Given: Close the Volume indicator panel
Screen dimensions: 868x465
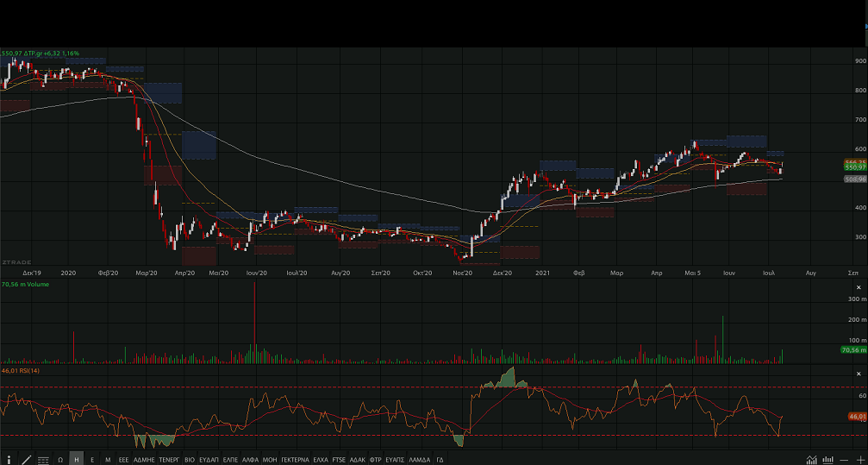Looking at the screenshot, I should [859, 286].
